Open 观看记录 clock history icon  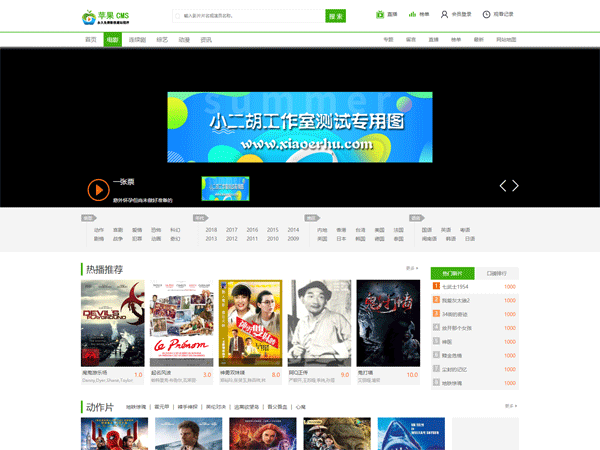pos(486,15)
